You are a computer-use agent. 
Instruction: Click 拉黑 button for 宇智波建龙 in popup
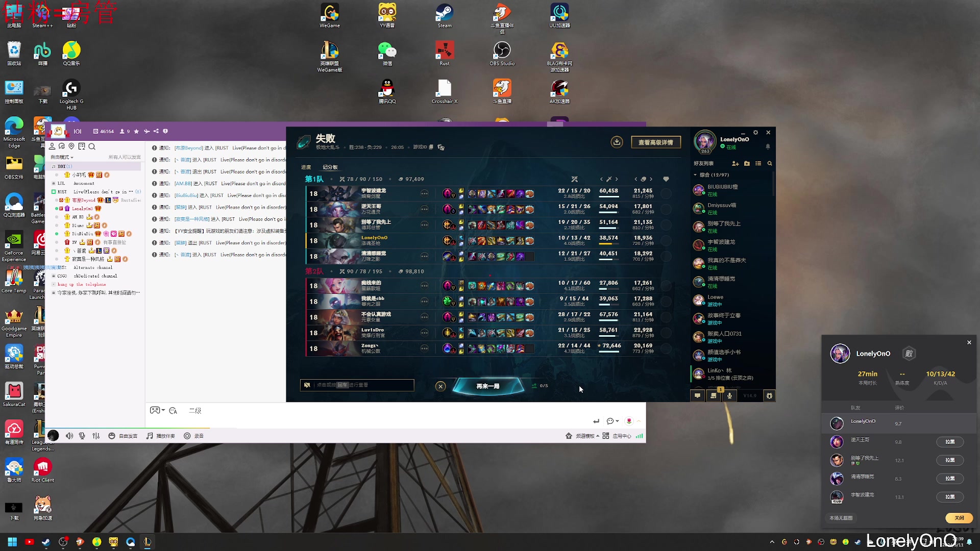[950, 497]
